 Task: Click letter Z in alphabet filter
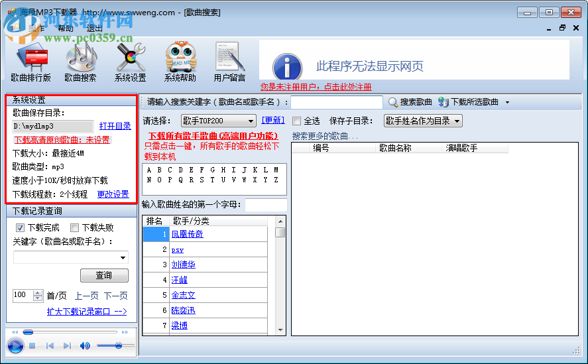[276, 180]
